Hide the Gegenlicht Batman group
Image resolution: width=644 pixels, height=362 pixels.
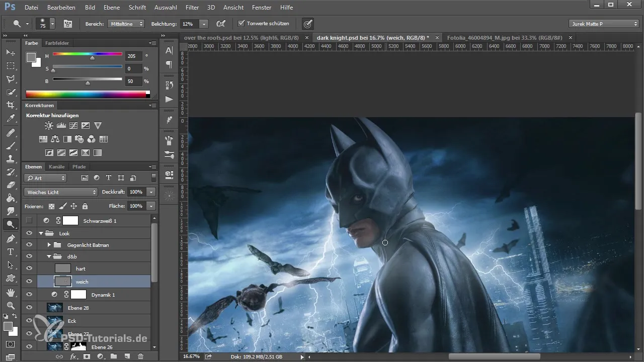coord(29,245)
